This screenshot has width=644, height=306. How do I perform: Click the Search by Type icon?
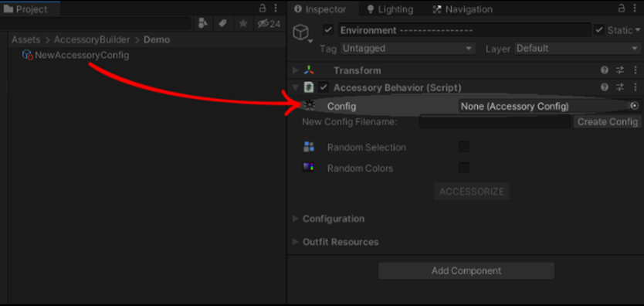pyautogui.click(x=202, y=23)
